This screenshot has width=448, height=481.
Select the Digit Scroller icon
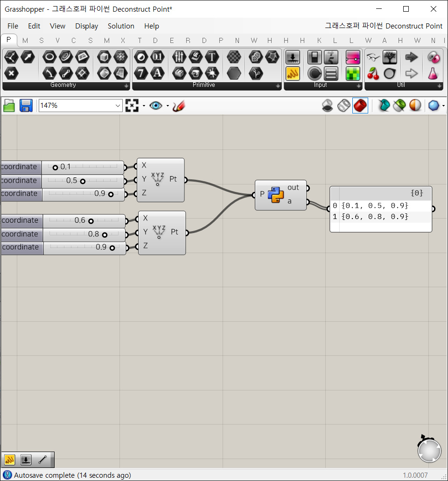331,57
